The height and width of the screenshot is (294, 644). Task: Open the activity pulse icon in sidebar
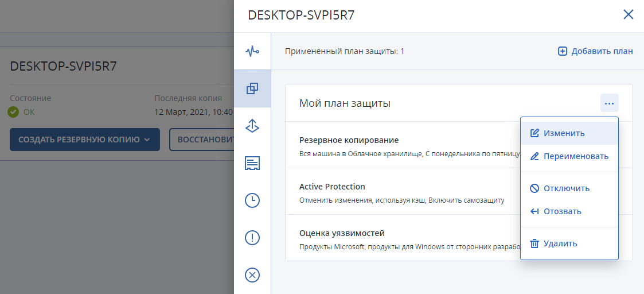(252, 52)
